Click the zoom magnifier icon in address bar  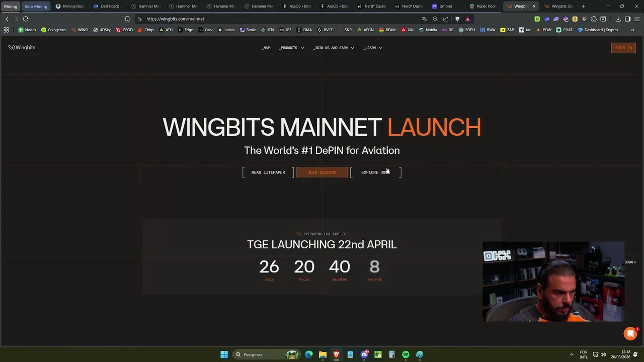tap(435, 19)
